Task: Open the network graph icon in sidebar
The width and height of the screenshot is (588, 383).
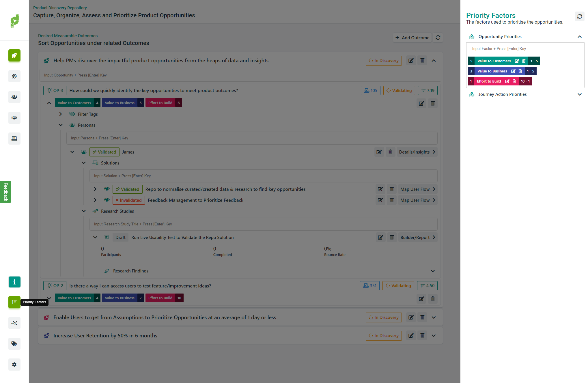Action: point(14,323)
